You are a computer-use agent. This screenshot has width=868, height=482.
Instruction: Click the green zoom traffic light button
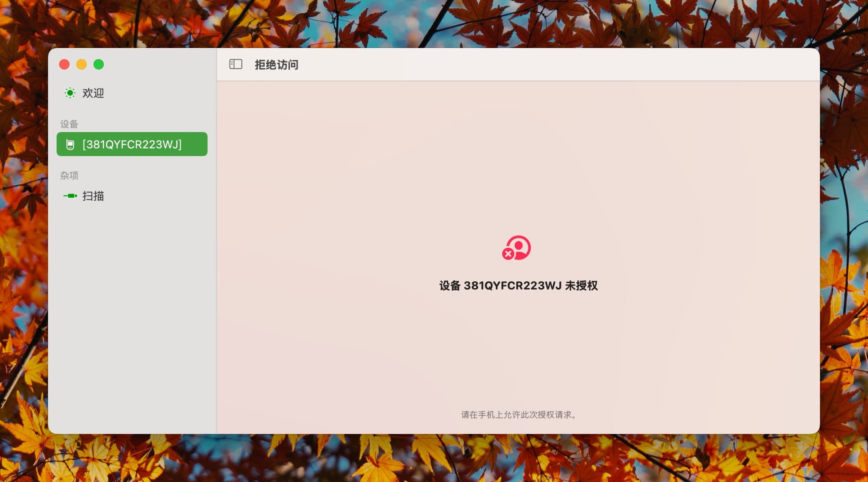99,64
